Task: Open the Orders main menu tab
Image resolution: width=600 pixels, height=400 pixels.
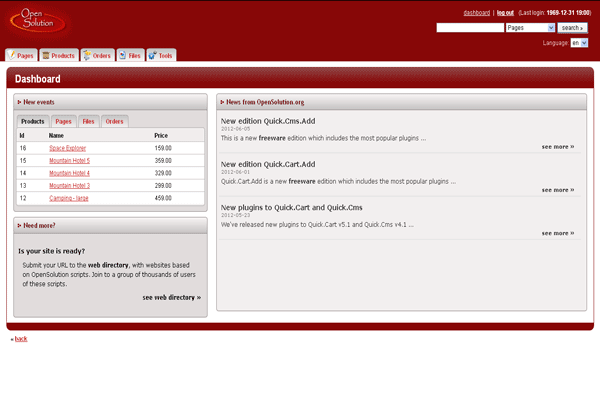Action: click(x=98, y=55)
